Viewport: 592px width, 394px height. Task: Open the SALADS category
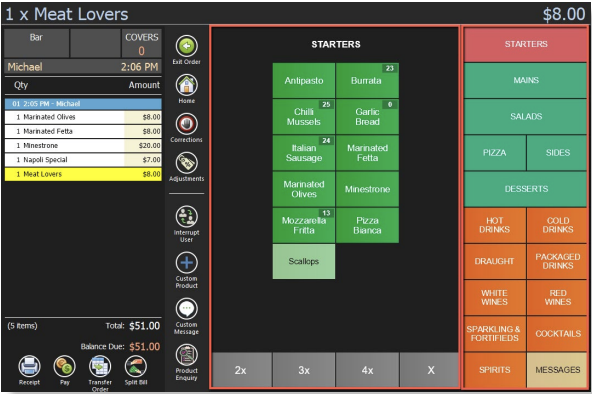pos(526,117)
